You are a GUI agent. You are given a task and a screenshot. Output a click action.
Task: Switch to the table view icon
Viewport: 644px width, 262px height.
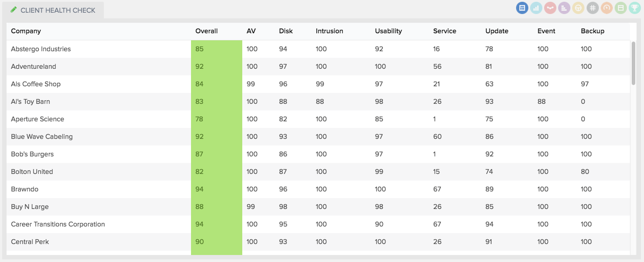pyautogui.click(x=522, y=8)
